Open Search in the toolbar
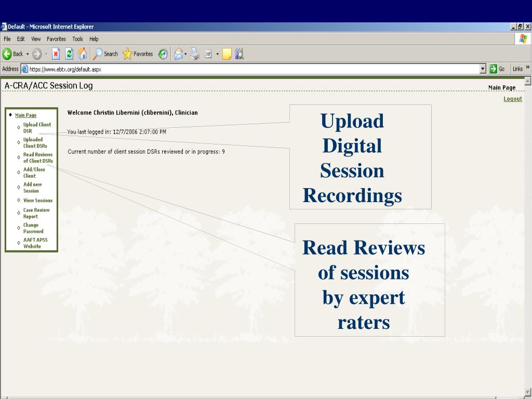The height and width of the screenshot is (399, 532). pyautogui.click(x=105, y=54)
